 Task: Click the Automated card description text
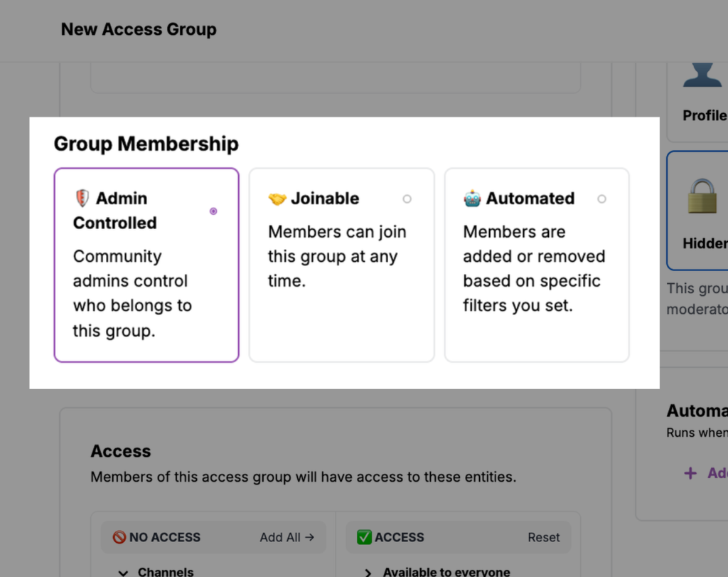[x=534, y=268]
